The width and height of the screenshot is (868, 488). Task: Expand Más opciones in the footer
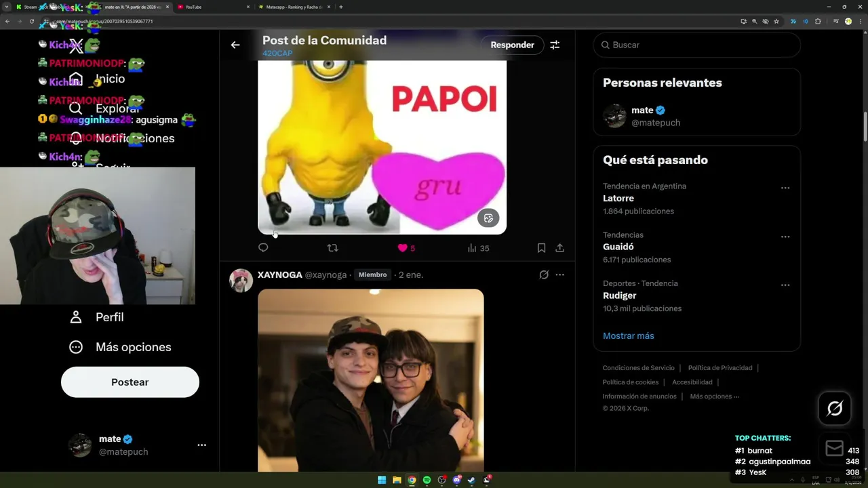[715, 396]
